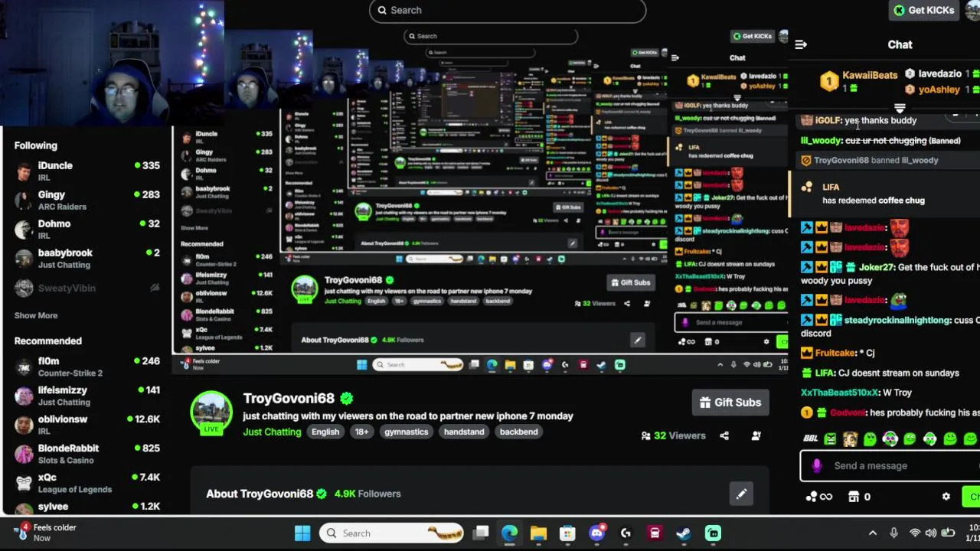The width and height of the screenshot is (980, 551).
Task: Open the green Kick app in taskbar
Action: pyautogui.click(x=713, y=533)
